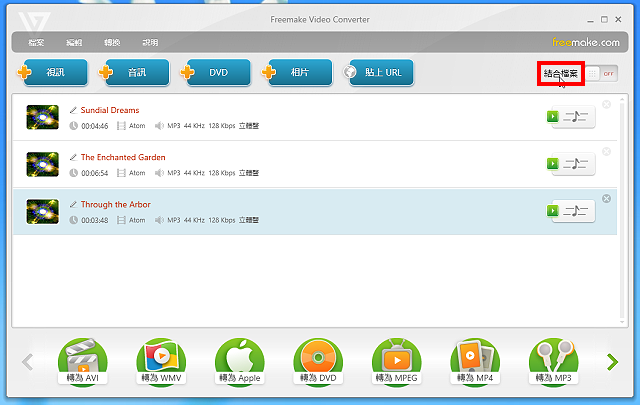640x405 pixels.
Task: Choose 轉為 MP3 output format
Action: (553, 362)
